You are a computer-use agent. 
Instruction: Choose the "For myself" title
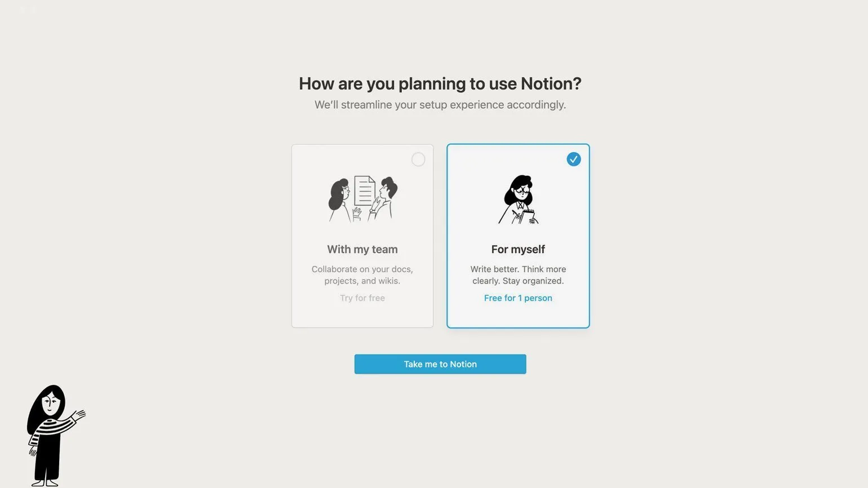pos(518,249)
